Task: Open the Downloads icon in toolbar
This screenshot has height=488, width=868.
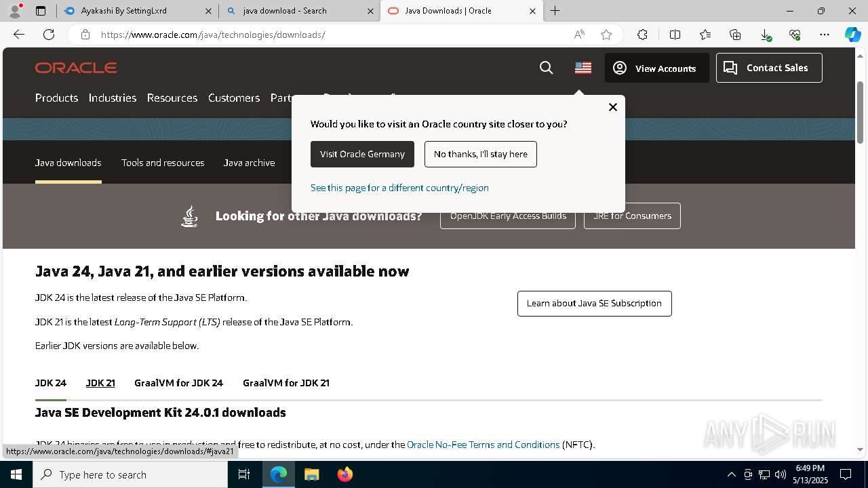Action: [765, 35]
